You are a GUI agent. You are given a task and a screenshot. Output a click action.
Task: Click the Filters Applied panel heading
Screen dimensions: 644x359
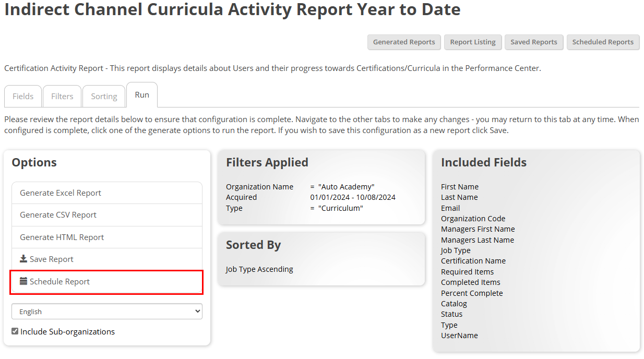(267, 162)
